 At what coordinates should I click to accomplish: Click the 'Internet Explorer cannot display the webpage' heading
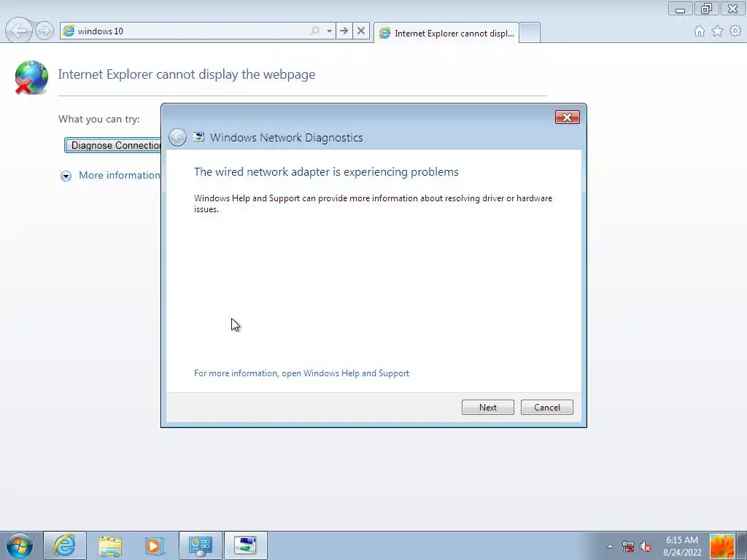click(x=187, y=74)
